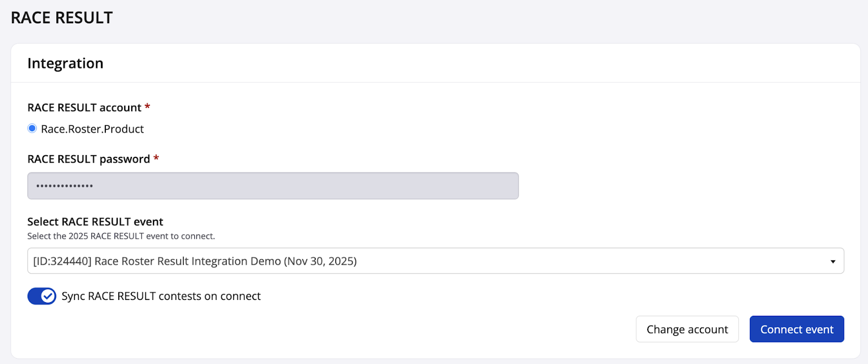The width and height of the screenshot is (868, 364).
Task: Click the 'Select the 2025 RACE RESULT event' hint
Action: click(121, 236)
